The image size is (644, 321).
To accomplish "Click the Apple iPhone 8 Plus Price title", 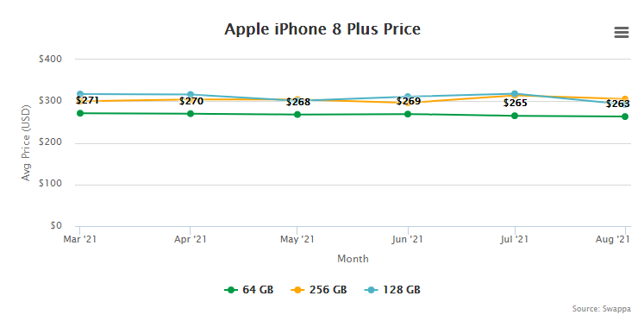I will [322, 29].
